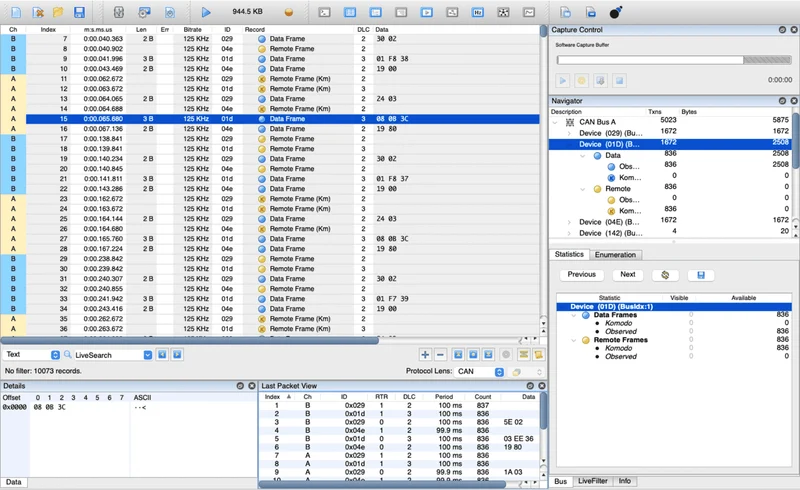
Task: Click the minus collapse-all button
Action: (440, 355)
